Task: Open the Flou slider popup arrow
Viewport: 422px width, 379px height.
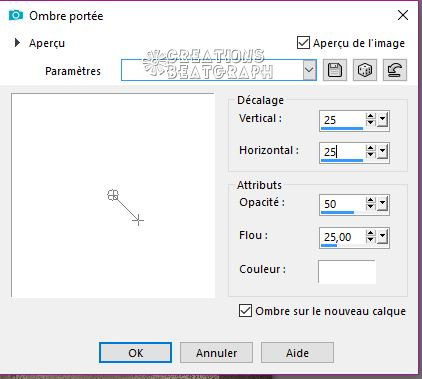Action: tap(382, 237)
